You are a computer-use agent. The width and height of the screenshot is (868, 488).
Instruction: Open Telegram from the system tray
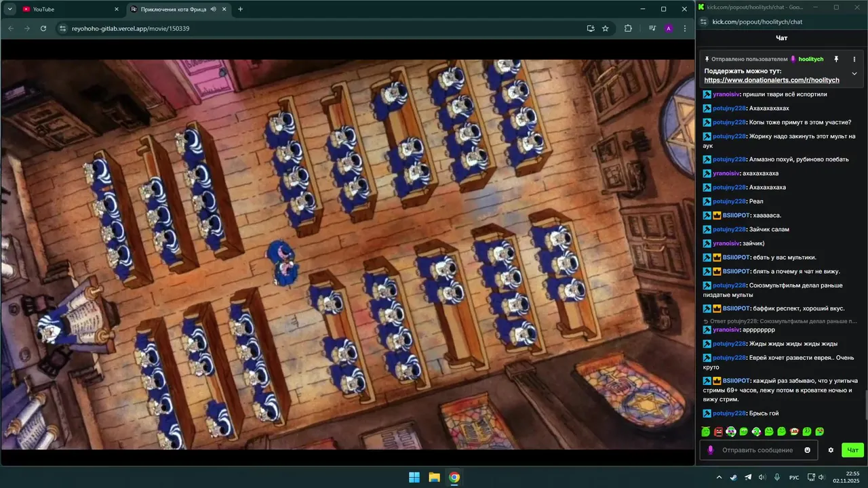coord(748,477)
